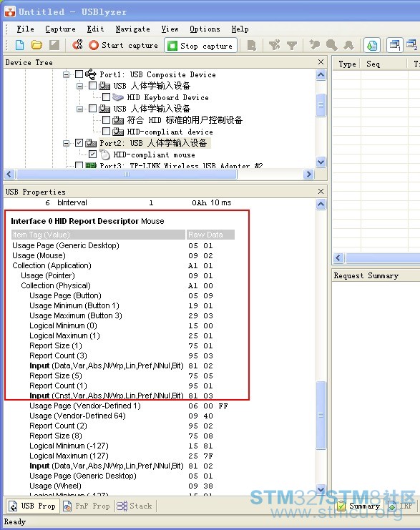Click the grayed go-to arrow toolbar icon
The height and width of the screenshot is (530, 420).
315,44
